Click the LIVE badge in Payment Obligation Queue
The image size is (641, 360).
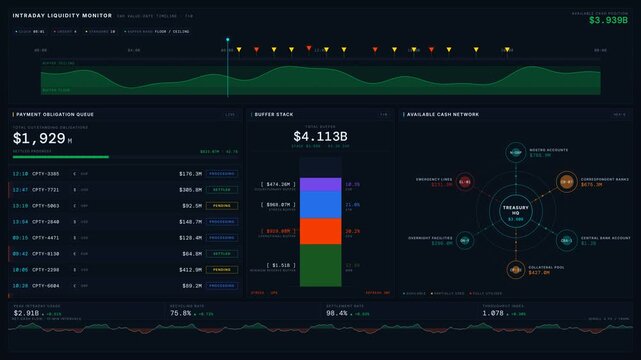pos(230,115)
